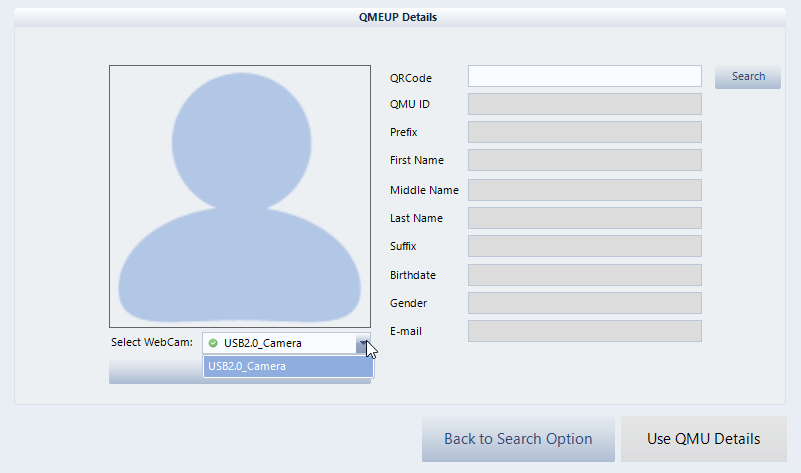Select the Middle Name field
The height and width of the screenshot is (473, 801).
point(584,190)
